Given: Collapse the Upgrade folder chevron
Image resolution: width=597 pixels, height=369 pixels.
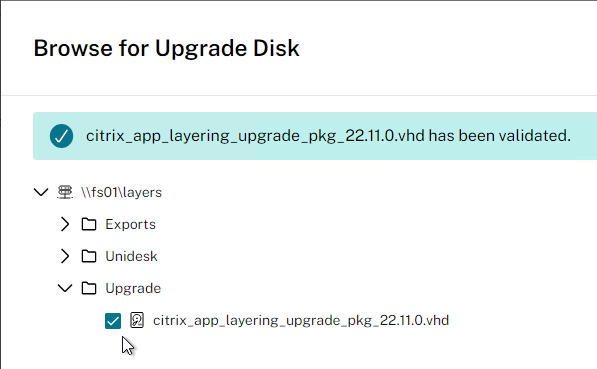Looking at the screenshot, I should pos(65,288).
